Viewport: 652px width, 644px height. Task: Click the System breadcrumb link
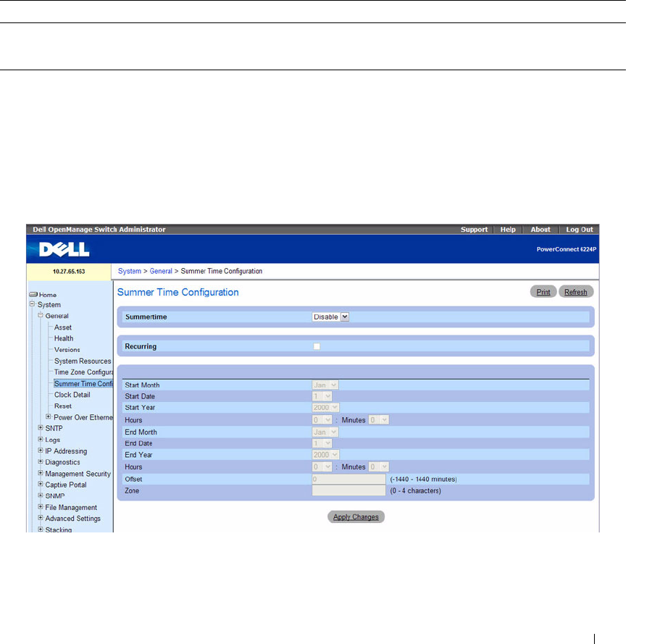tap(130, 271)
